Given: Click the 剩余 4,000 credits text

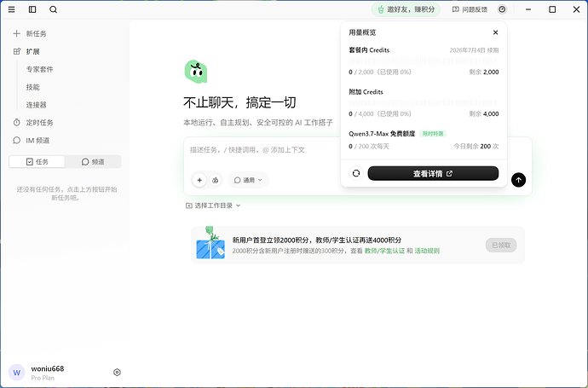Looking at the screenshot, I should 484,113.
